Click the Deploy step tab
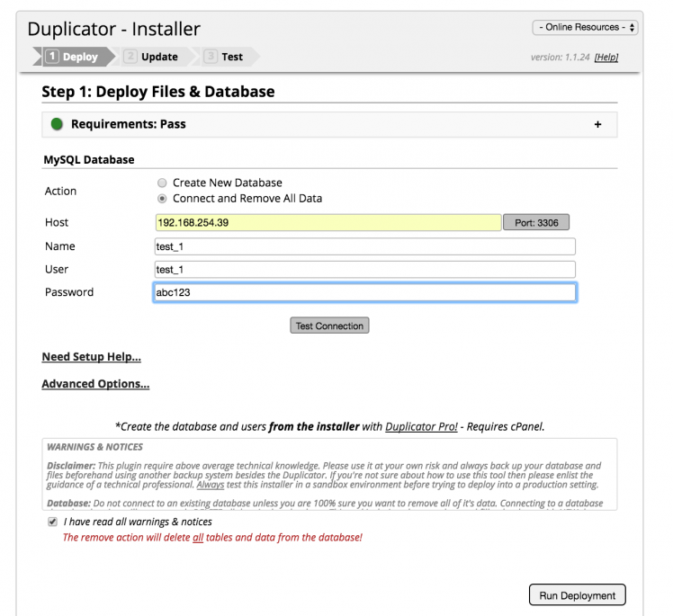 (74, 57)
